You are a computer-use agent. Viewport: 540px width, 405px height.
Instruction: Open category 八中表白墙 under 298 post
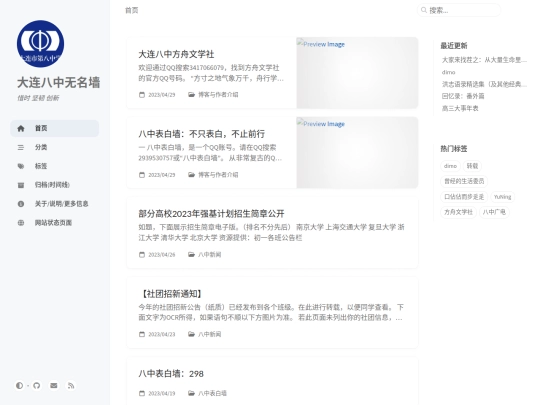click(212, 393)
